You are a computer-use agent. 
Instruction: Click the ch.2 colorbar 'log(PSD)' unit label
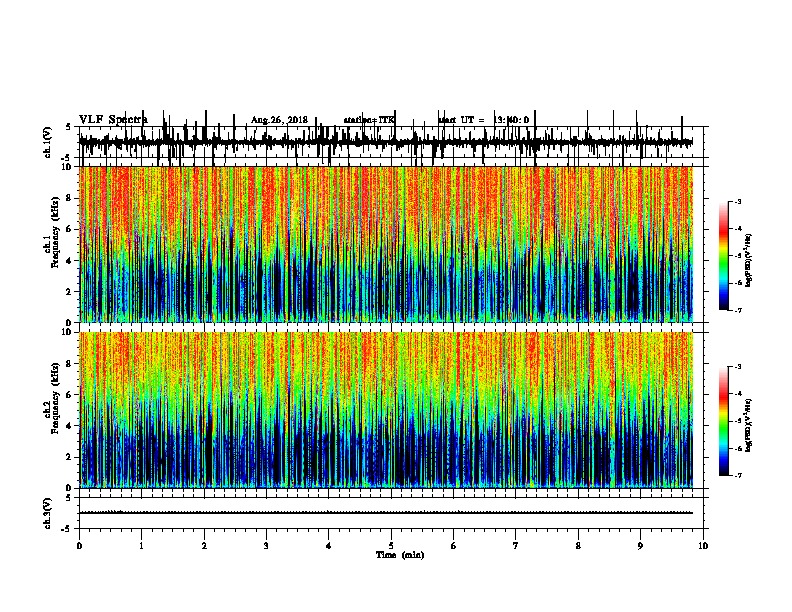click(748, 426)
